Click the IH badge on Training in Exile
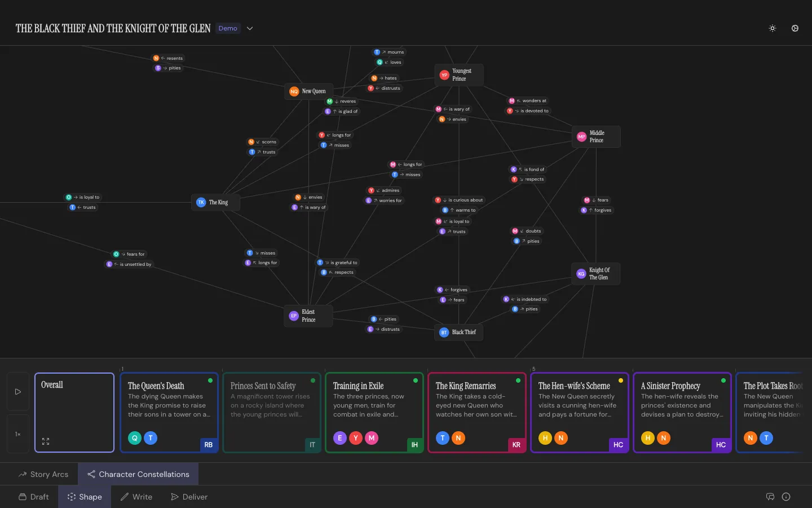 pyautogui.click(x=414, y=445)
